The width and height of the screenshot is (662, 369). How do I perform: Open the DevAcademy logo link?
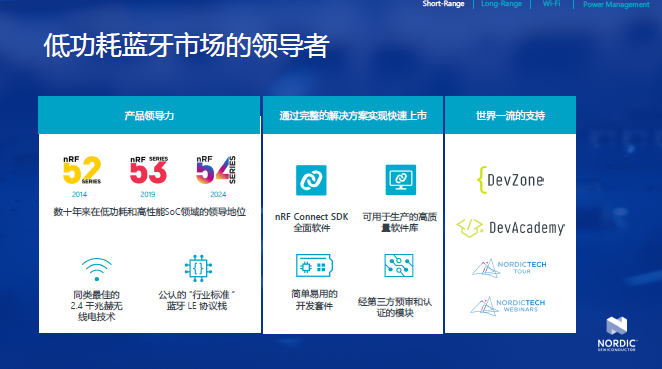click(510, 228)
